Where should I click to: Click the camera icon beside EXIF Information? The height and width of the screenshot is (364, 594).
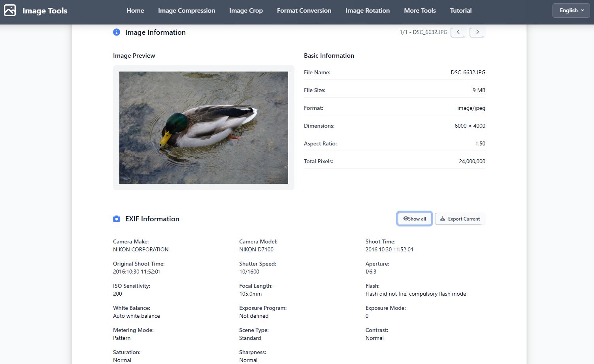pyautogui.click(x=117, y=219)
